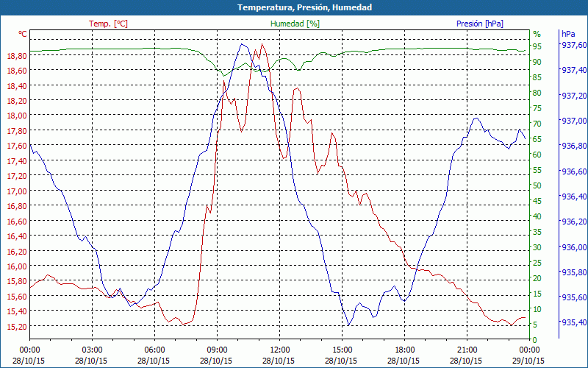Click the 937,60 pressure axis value
Image resolution: width=588 pixels, height=368 pixels.
click(x=573, y=45)
